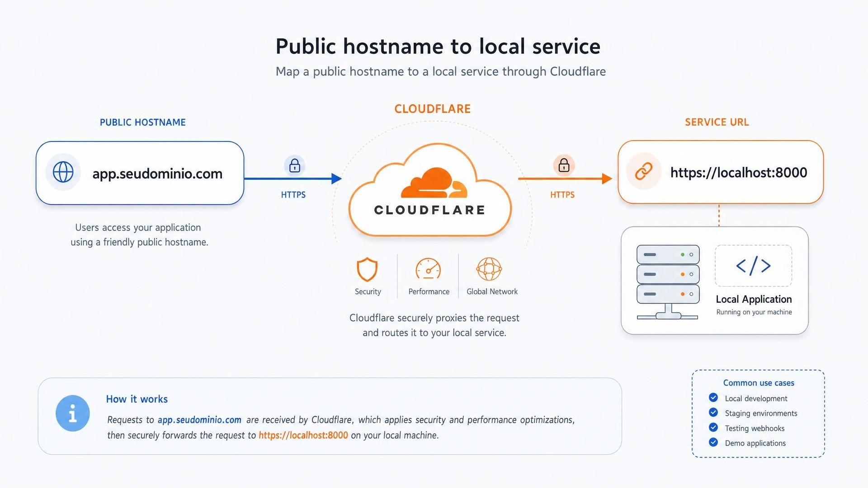Viewport: 868px width, 488px height.
Task: Click the orange HTTPS label under right arrow
Action: 562,195
